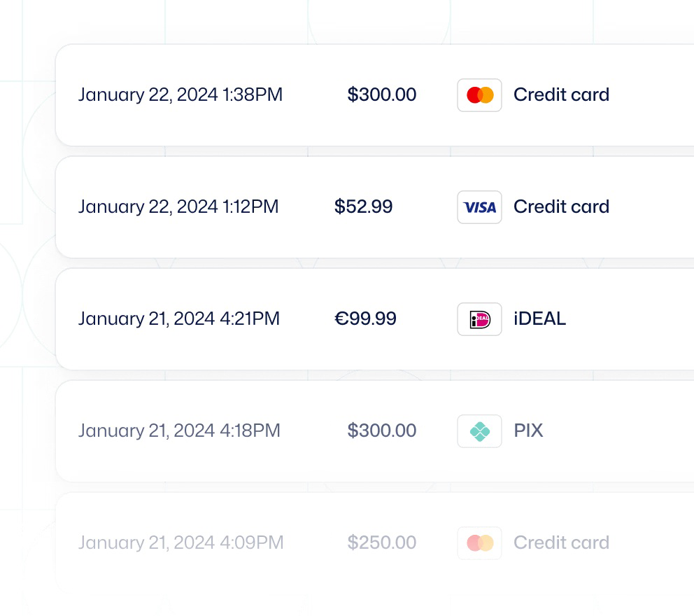Click the $52.99 amount
Screen dimensions: 694x616
point(364,207)
